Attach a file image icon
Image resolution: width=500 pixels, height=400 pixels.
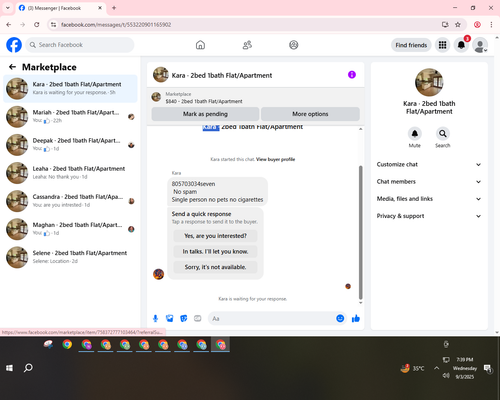click(x=170, y=319)
